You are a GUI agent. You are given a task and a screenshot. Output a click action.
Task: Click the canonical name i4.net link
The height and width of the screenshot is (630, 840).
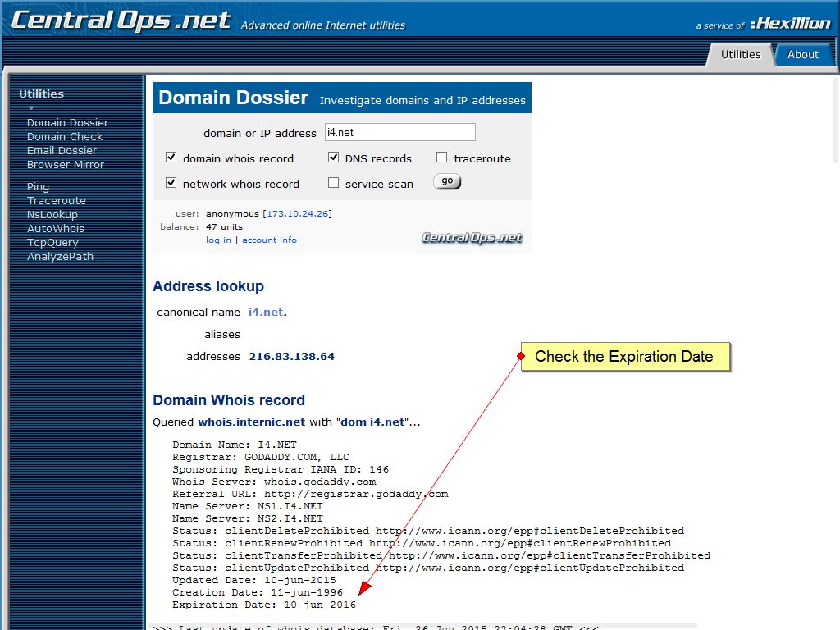(x=266, y=312)
